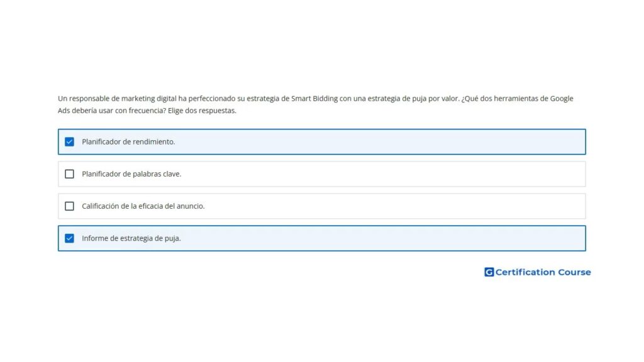
Task: Untick the Informe de estrategia de puja checkbox
Action: pos(69,238)
